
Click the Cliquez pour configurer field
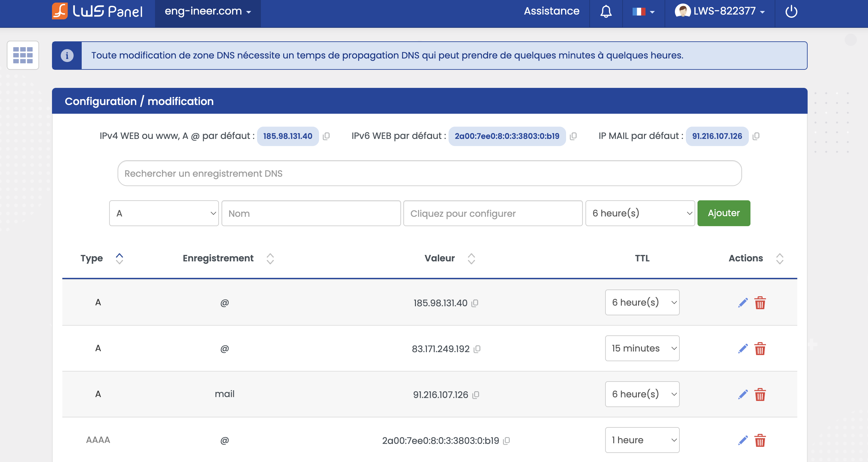(493, 213)
